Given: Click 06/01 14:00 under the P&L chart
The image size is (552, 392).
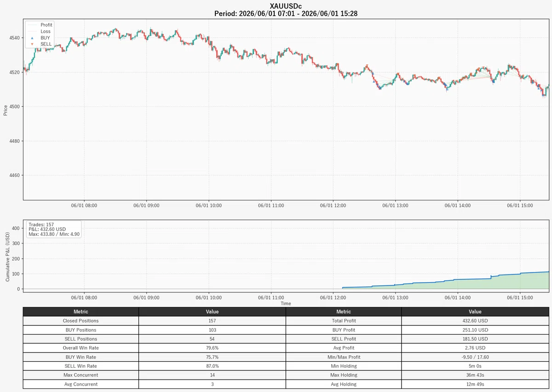Looking at the screenshot, I should coord(458,297).
